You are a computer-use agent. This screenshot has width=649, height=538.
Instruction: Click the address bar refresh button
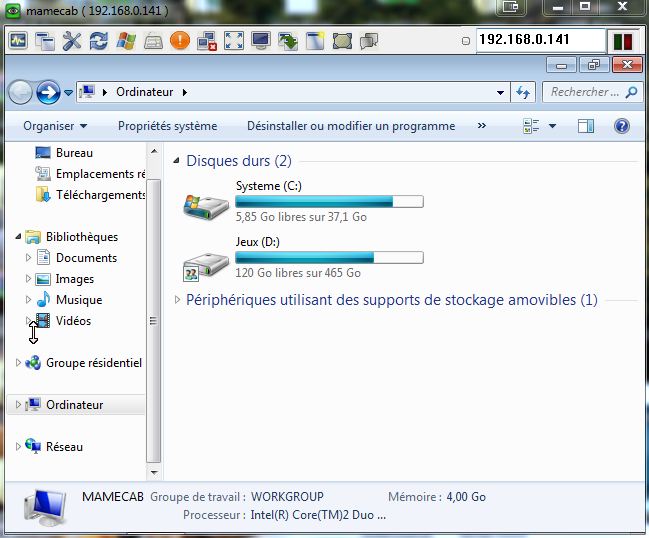click(523, 92)
